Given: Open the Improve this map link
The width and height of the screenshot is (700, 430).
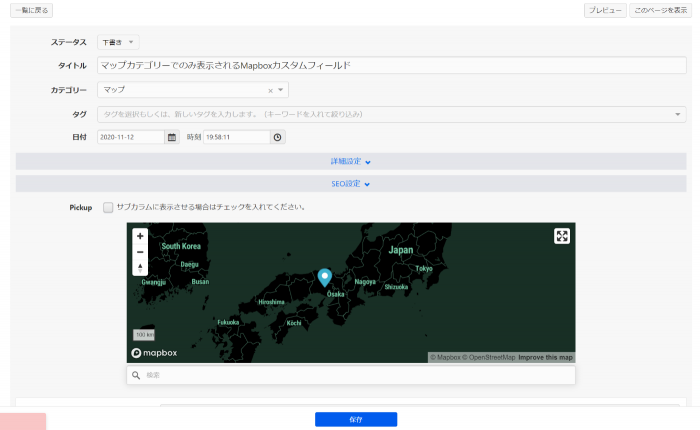Looking at the screenshot, I should (x=546, y=357).
